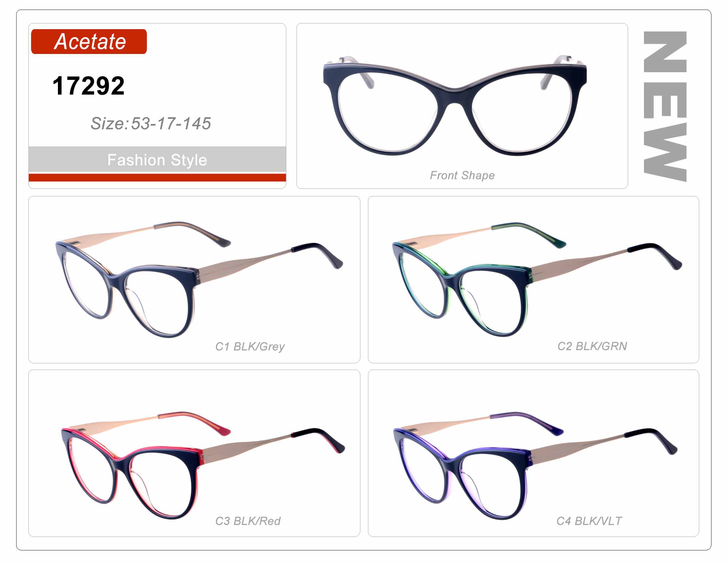Select the C4 BLK/VLT glasses image

pyautogui.click(x=535, y=466)
